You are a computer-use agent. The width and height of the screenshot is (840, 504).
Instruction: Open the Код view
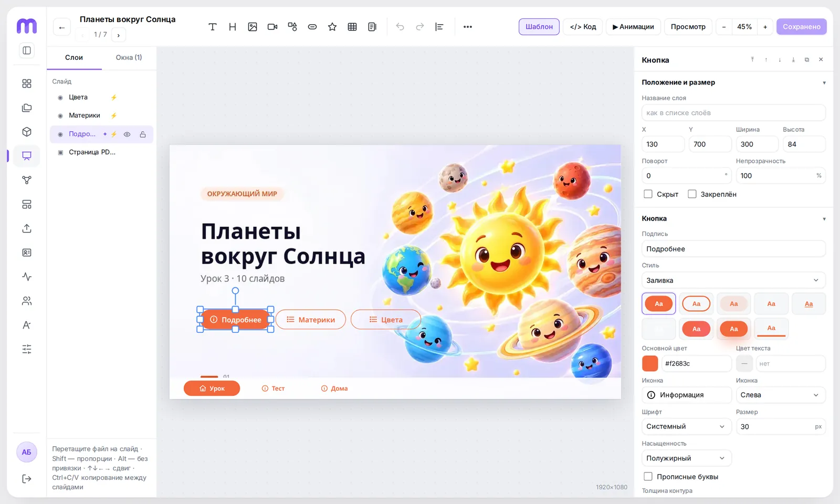click(x=583, y=27)
